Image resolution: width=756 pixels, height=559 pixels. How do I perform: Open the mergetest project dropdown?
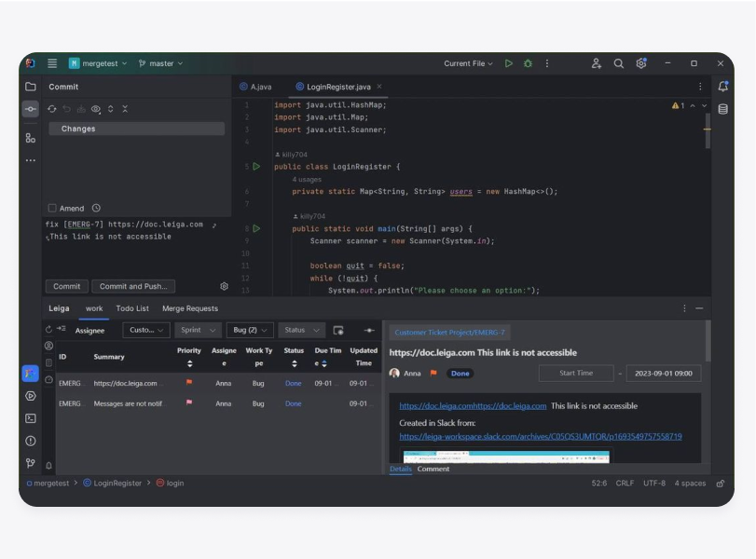click(98, 63)
